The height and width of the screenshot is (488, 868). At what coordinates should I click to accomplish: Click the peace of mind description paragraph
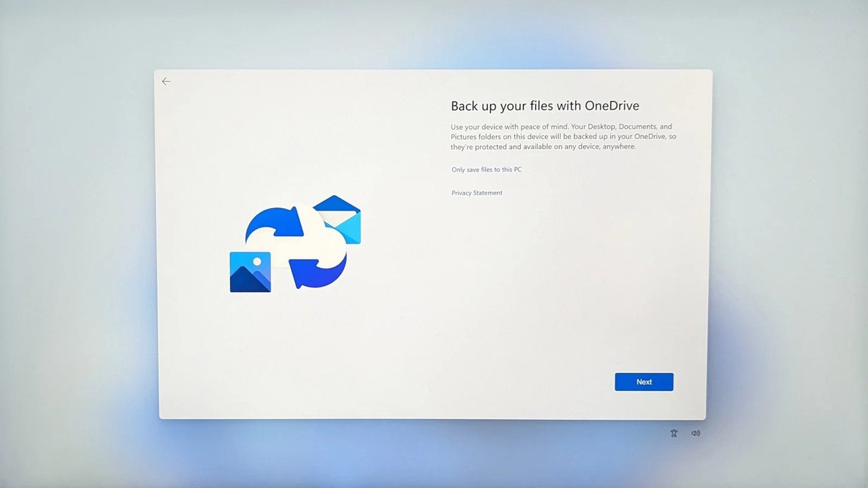(x=564, y=137)
